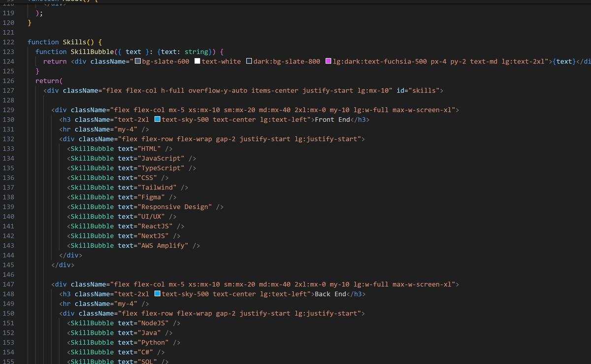Click the 'Front End' heading text

tap(332, 120)
